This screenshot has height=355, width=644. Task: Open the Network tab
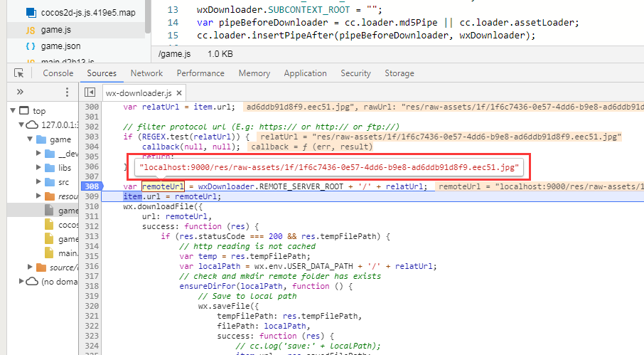(146, 73)
